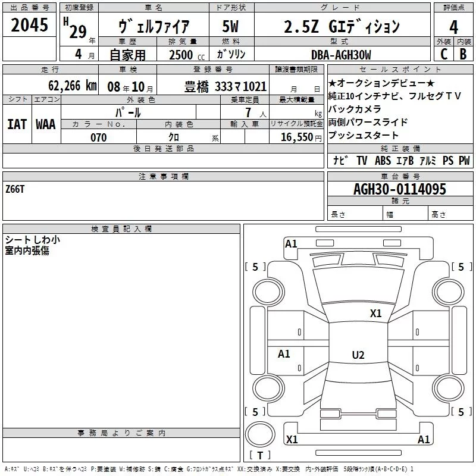Image resolution: width=476 pixels, height=476 pixels.
Task: Select color number 070
Action: pyautogui.click(x=99, y=137)
